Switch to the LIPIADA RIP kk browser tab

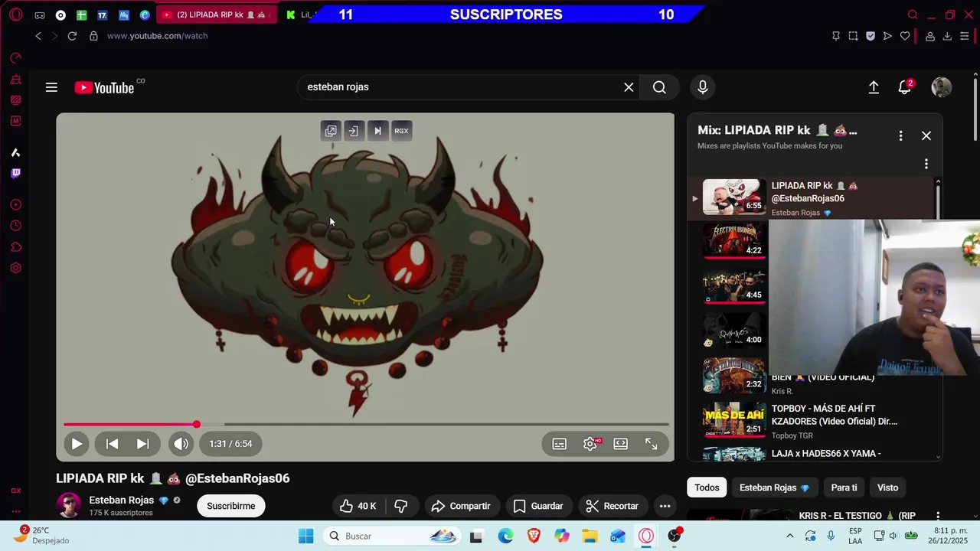click(217, 15)
